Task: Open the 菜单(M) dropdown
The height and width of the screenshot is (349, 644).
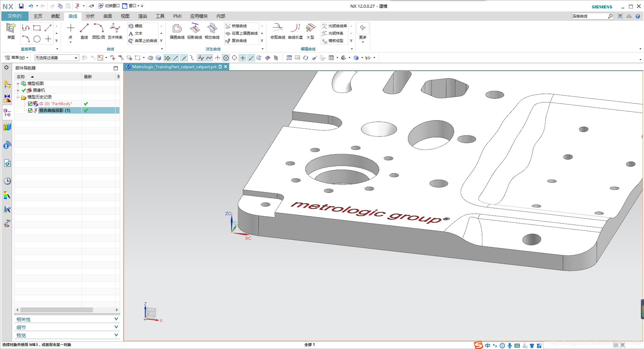Action: [x=17, y=58]
